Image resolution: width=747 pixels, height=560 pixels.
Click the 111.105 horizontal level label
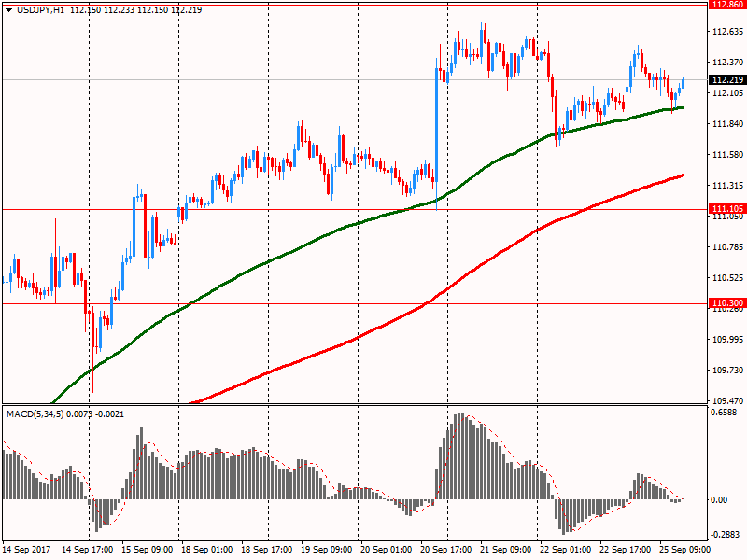(x=727, y=209)
